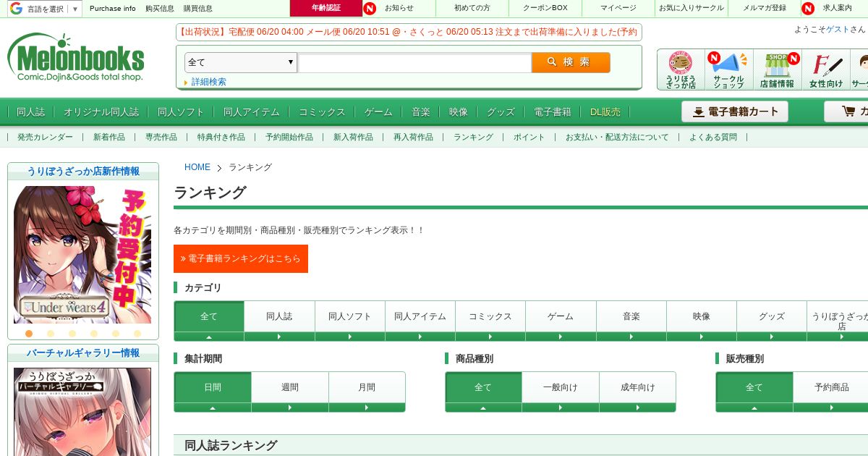
Task: Open コミックス in green nav bar
Action: pos(322,112)
